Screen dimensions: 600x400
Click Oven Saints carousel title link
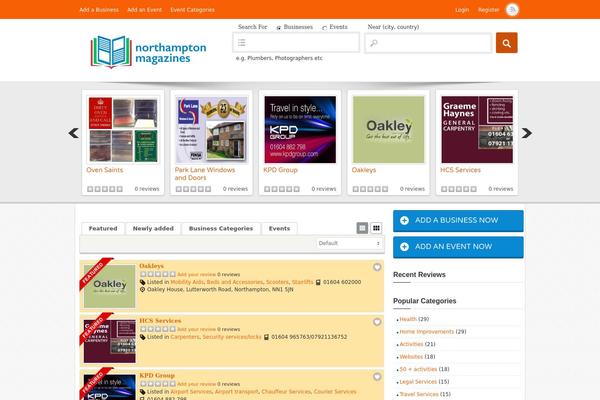(x=104, y=170)
